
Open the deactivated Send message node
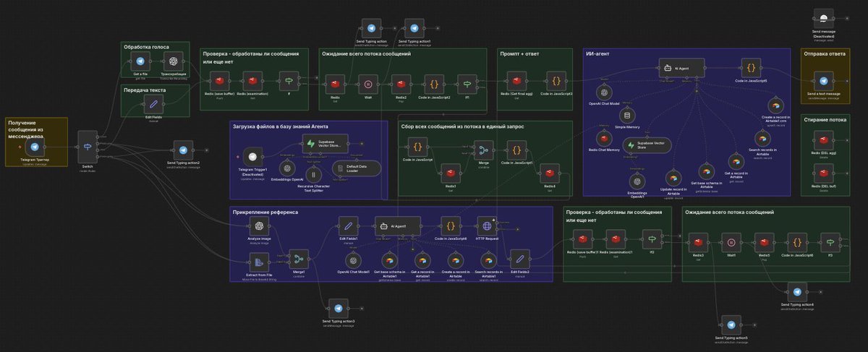pyautogui.click(x=823, y=20)
